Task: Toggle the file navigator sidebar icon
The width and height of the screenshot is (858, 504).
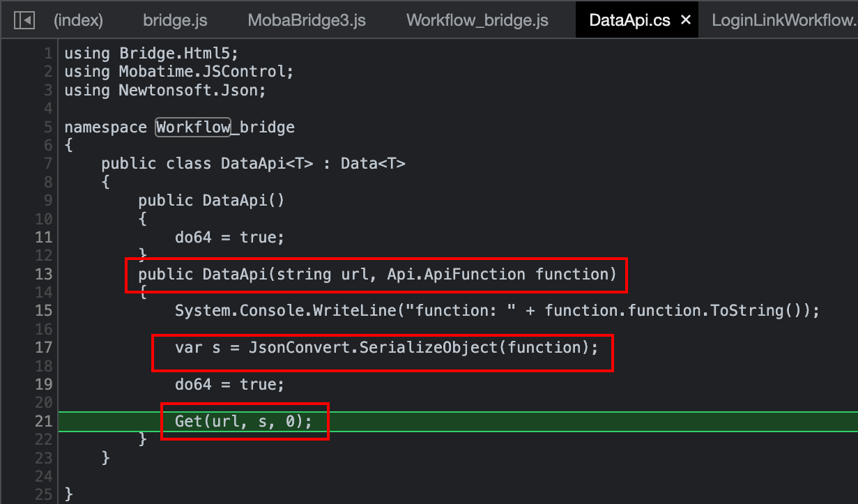Action: (24, 20)
